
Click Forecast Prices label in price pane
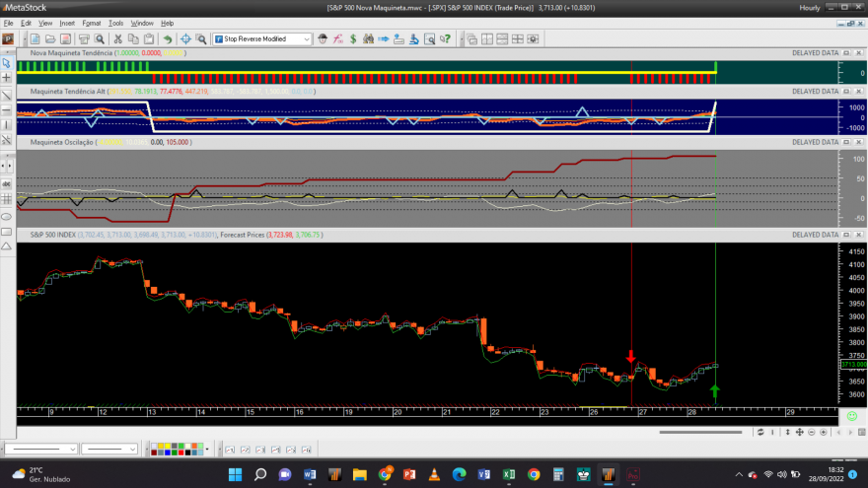tap(243, 235)
